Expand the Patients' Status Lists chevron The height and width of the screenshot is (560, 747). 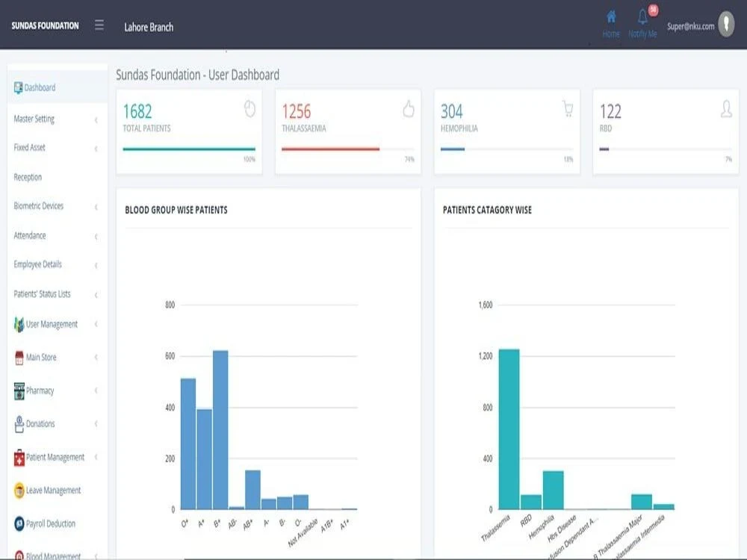click(x=96, y=295)
